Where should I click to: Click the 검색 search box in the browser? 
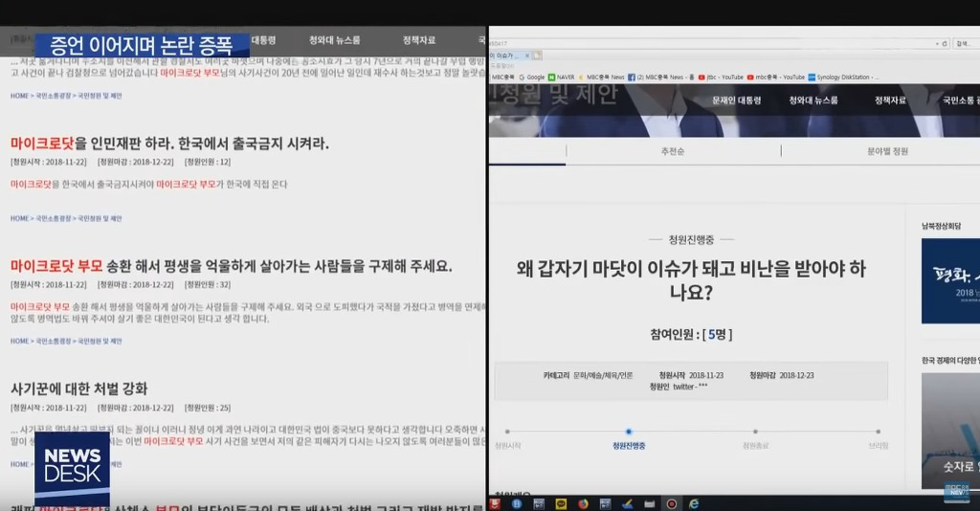click(967, 44)
